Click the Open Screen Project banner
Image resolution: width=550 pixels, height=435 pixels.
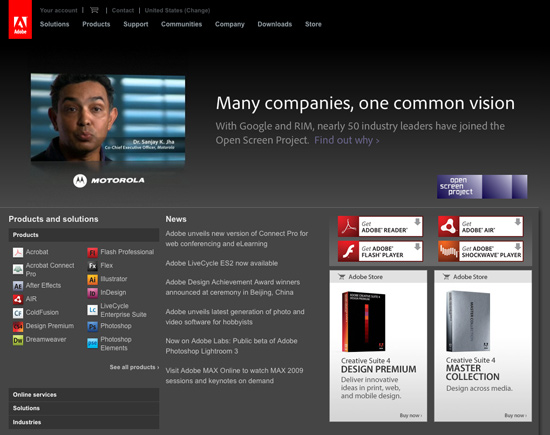click(x=482, y=187)
